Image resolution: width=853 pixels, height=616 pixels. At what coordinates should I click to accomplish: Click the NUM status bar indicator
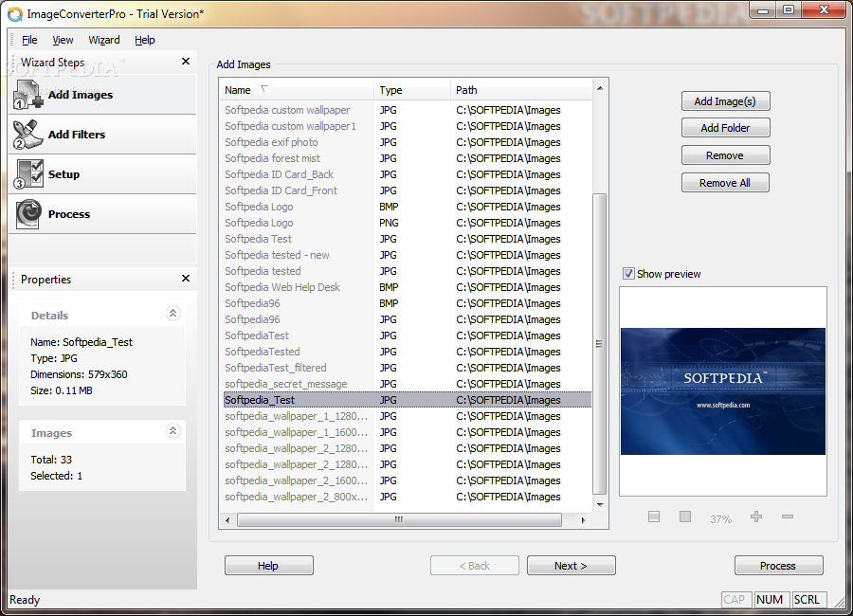pos(770,600)
